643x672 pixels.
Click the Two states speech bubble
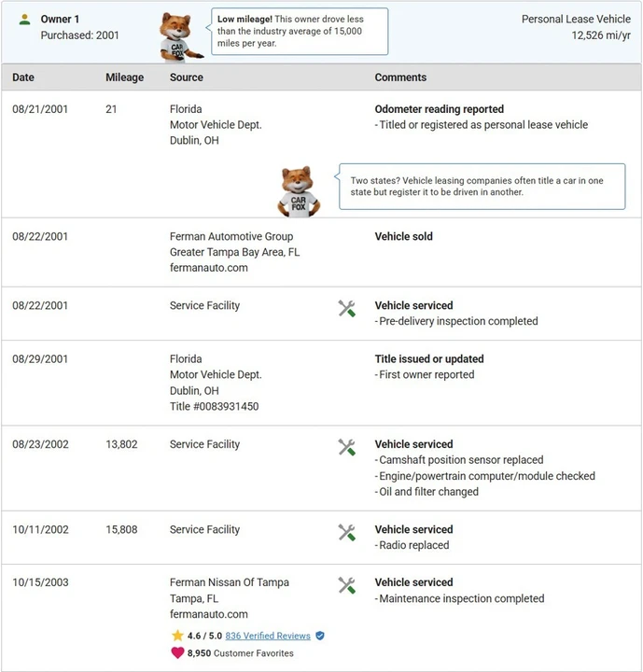tap(482, 187)
